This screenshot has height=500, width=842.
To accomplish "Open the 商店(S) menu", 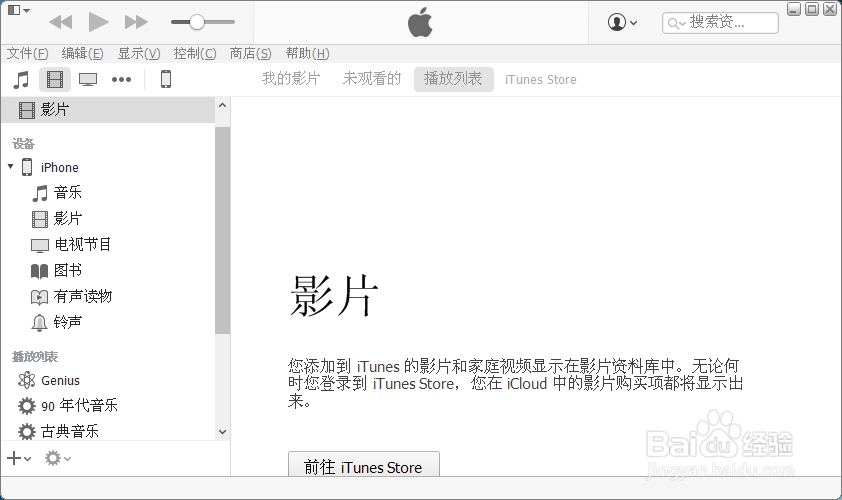I will 251,53.
